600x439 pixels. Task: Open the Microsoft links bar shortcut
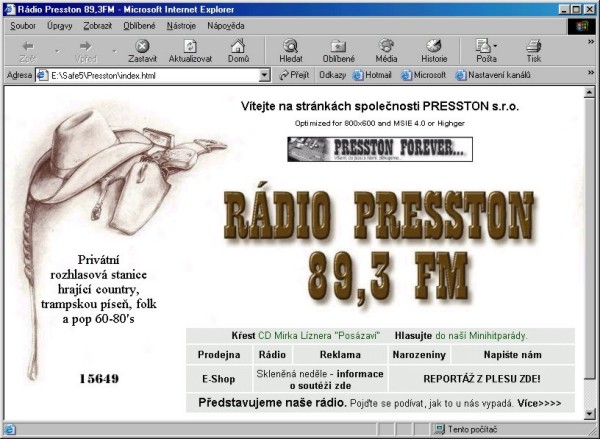(424, 75)
